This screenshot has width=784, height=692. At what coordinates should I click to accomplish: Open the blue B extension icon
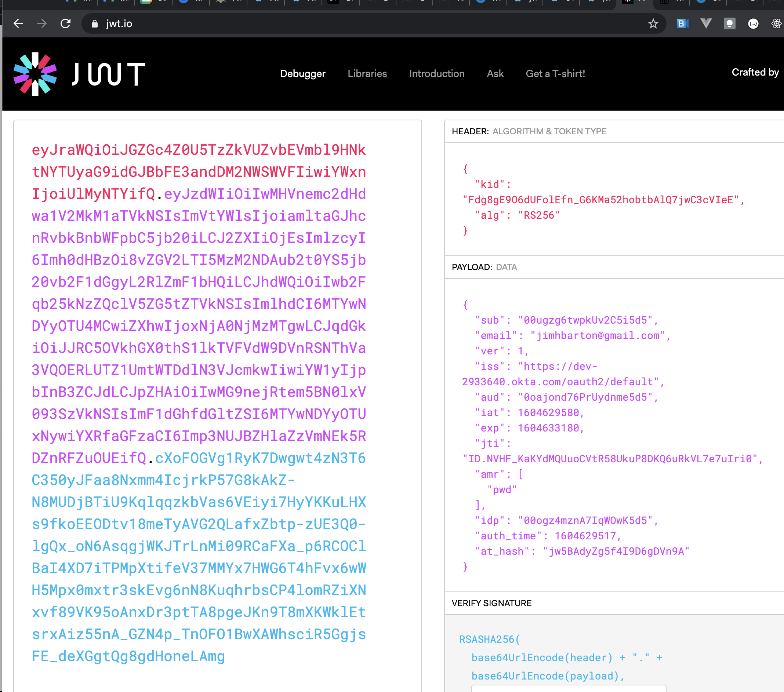pos(682,24)
